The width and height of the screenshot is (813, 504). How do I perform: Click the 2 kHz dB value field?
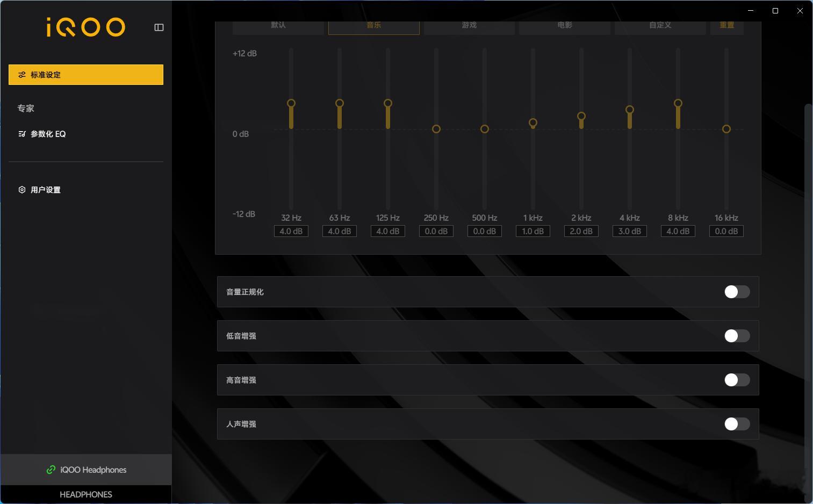[x=581, y=231]
